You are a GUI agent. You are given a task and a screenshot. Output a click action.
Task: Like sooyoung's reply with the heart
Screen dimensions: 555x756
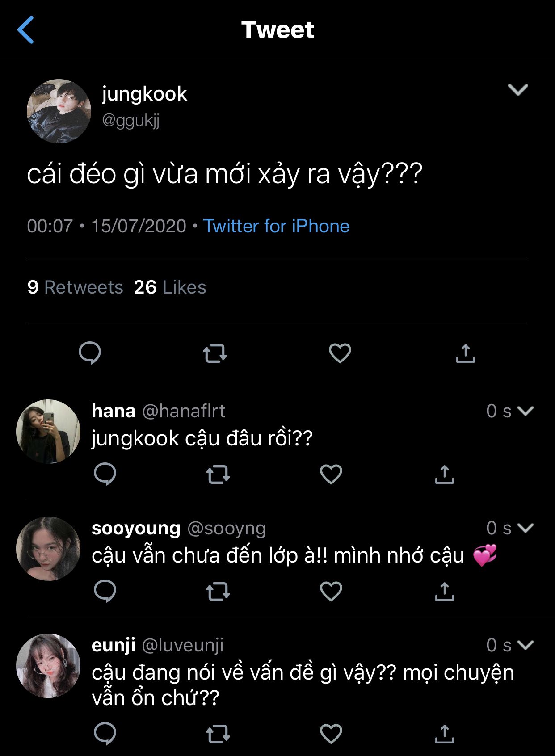[x=331, y=592]
